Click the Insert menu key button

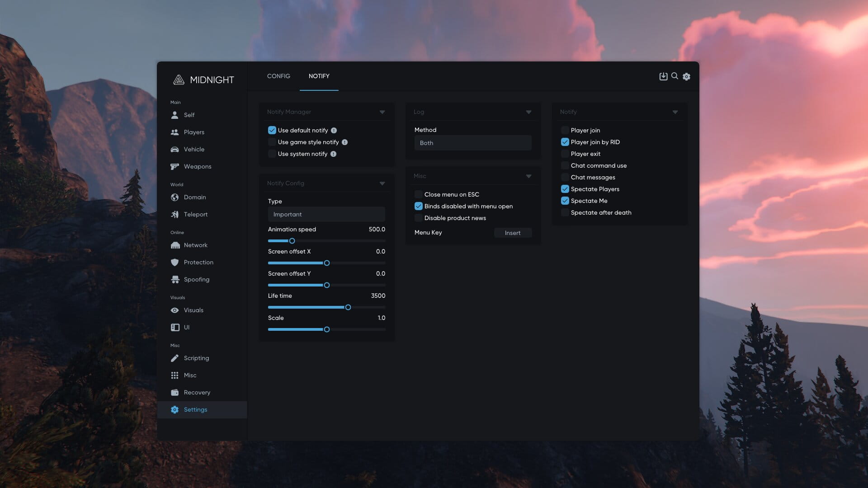[512, 233]
